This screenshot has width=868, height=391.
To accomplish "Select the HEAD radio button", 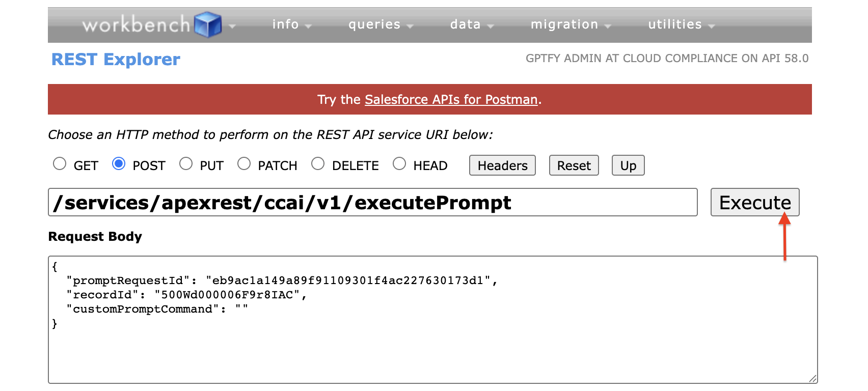I will (399, 164).
